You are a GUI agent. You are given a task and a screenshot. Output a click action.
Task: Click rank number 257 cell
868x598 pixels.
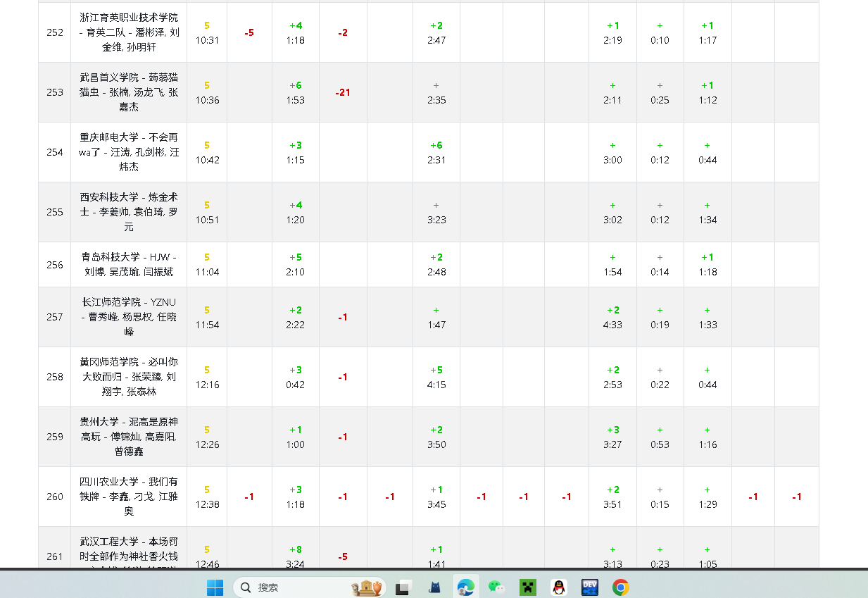(55, 317)
